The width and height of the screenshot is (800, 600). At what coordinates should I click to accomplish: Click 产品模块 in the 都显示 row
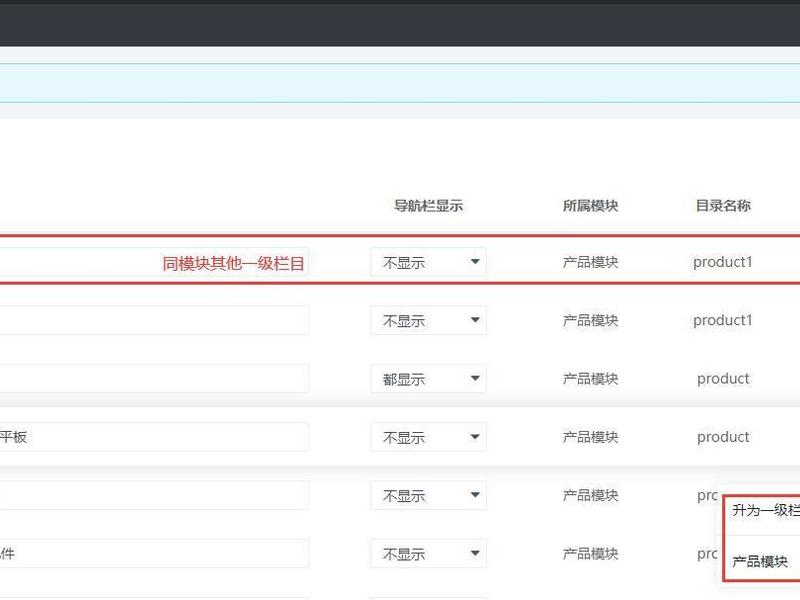(x=590, y=379)
